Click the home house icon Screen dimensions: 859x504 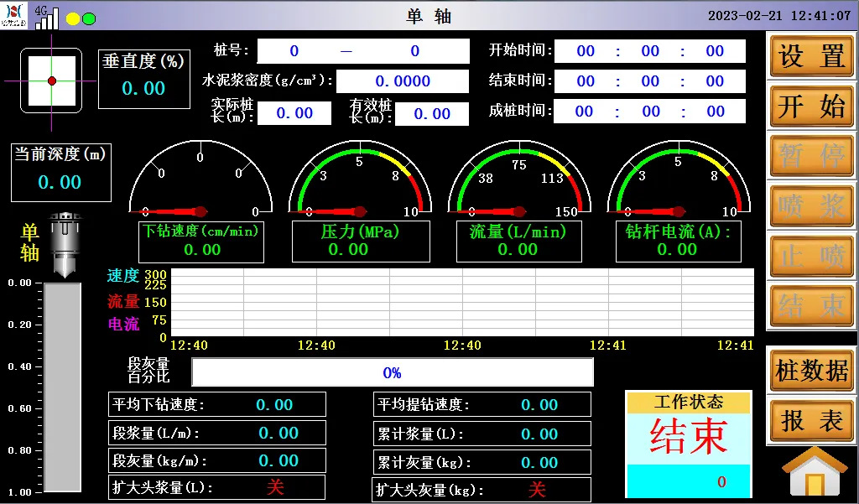click(x=813, y=474)
